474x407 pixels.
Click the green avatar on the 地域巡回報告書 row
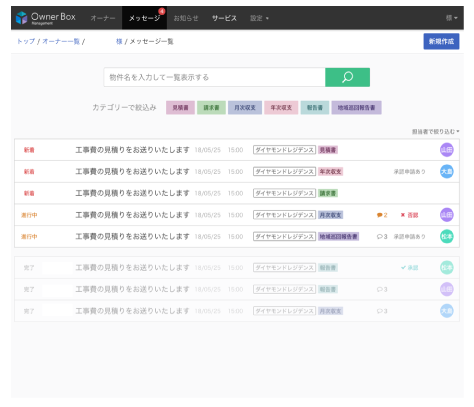[x=446, y=236]
